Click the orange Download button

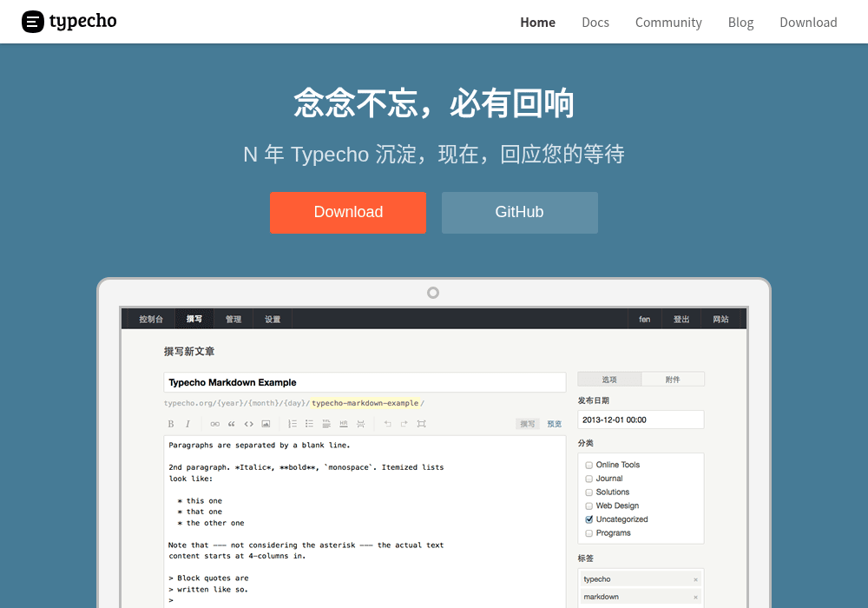[348, 213]
